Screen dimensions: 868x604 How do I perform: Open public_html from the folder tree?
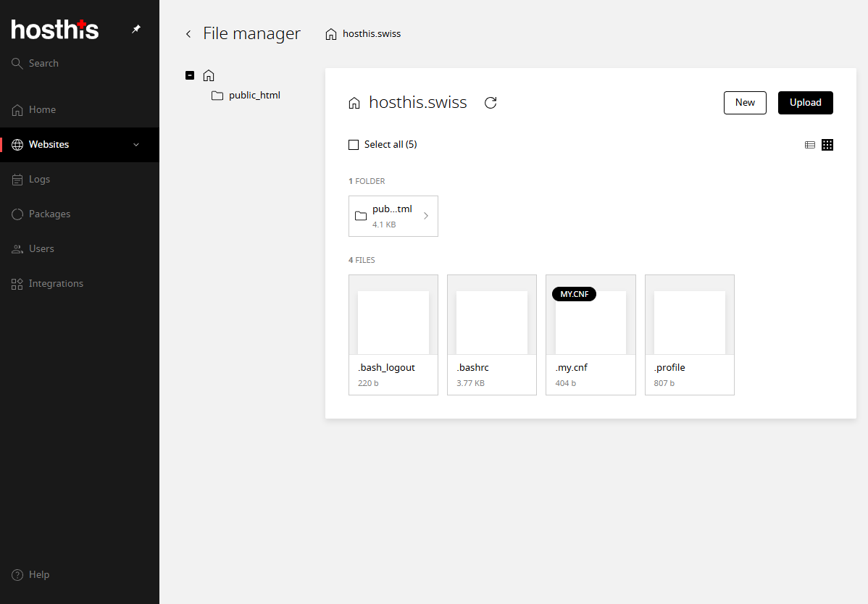coord(254,95)
